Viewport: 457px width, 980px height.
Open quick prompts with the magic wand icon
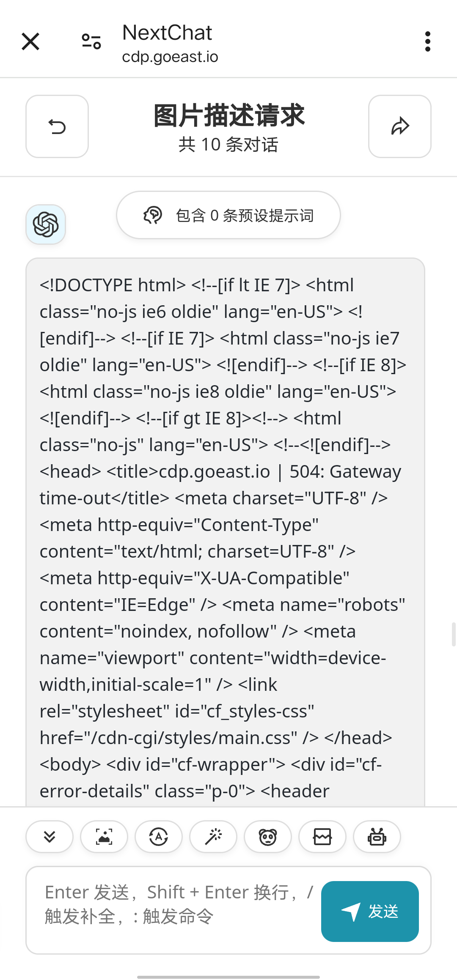coord(213,837)
